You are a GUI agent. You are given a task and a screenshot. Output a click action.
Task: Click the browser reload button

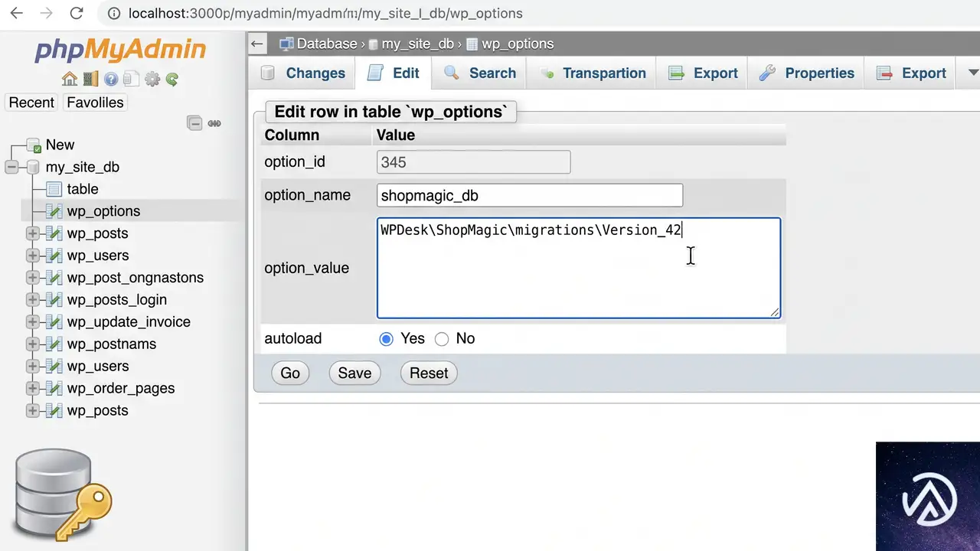(76, 13)
